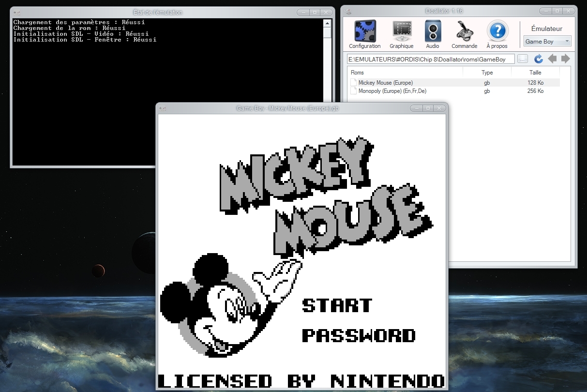Click the refresh rom list icon
Screen dimensions: 587x392
click(538, 59)
